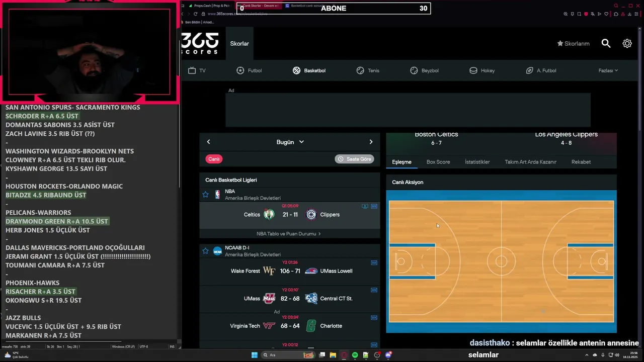The height and width of the screenshot is (362, 644).
Task: Click RISACHER R+A 3.5 ÜST line
Action: point(40,292)
